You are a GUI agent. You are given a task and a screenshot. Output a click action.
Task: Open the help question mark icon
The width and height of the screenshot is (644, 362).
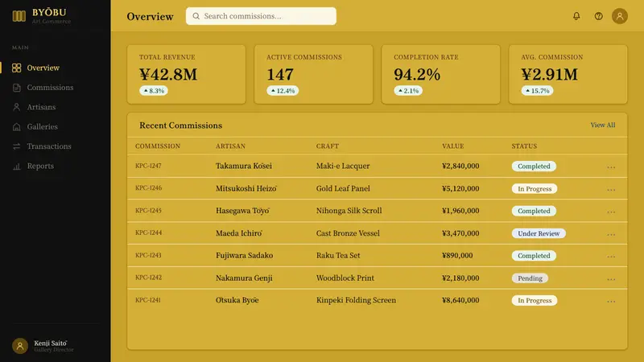click(598, 16)
